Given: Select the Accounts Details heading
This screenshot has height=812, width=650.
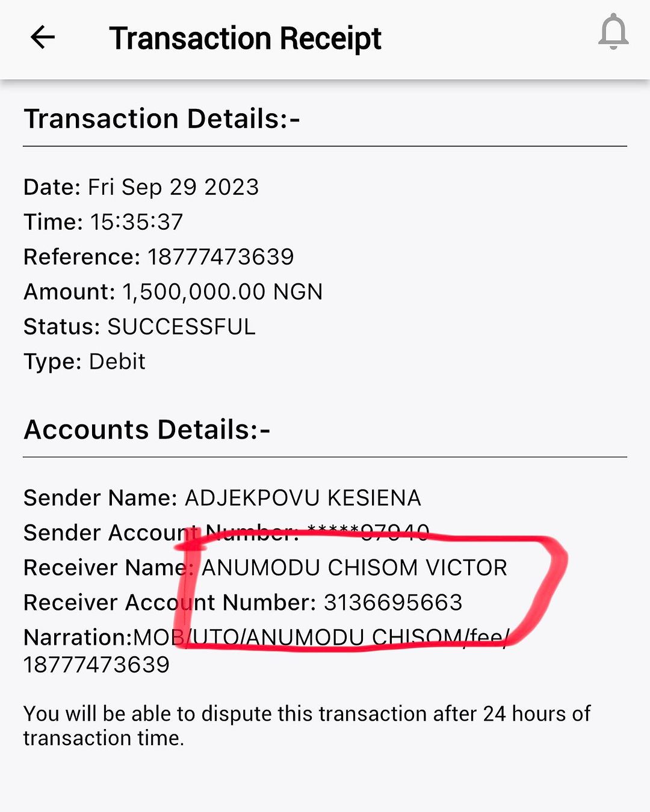Looking at the screenshot, I should click(147, 429).
